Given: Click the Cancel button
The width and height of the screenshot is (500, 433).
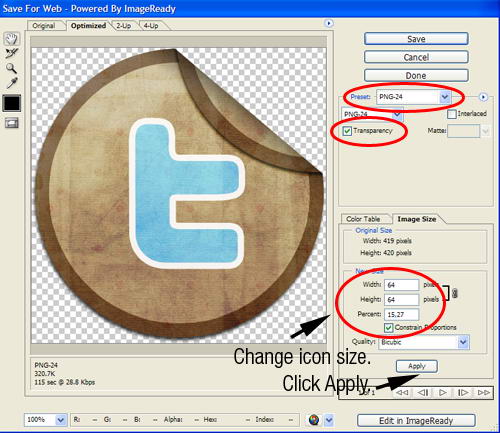Looking at the screenshot, I should pos(416,57).
